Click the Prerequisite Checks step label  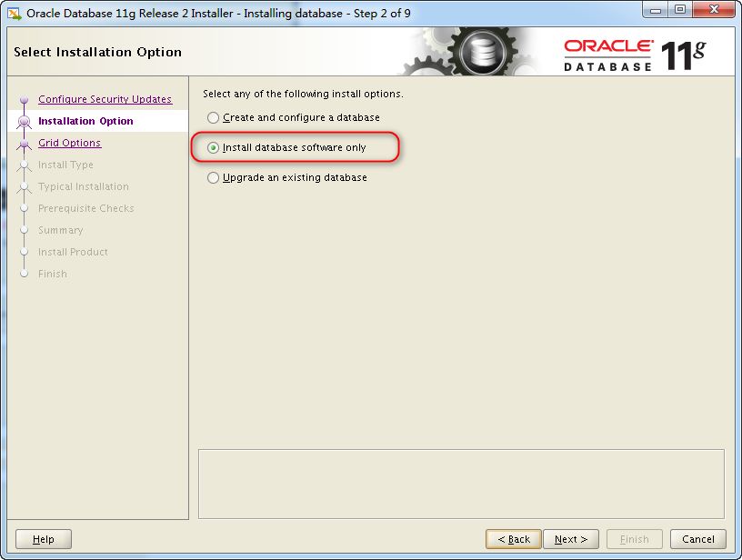(86, 208)
